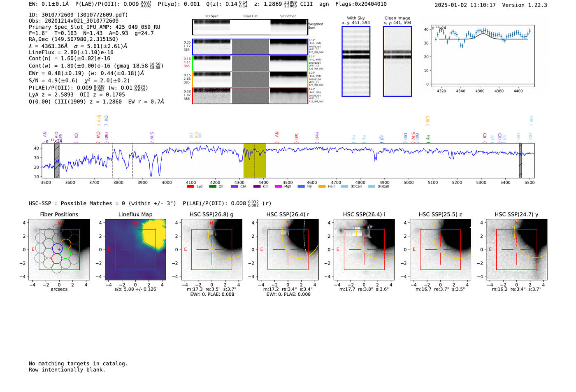Select the blue-bordered 2D spectrum row
This screenshot has width=576, height=392.
[x=250, y=47]
